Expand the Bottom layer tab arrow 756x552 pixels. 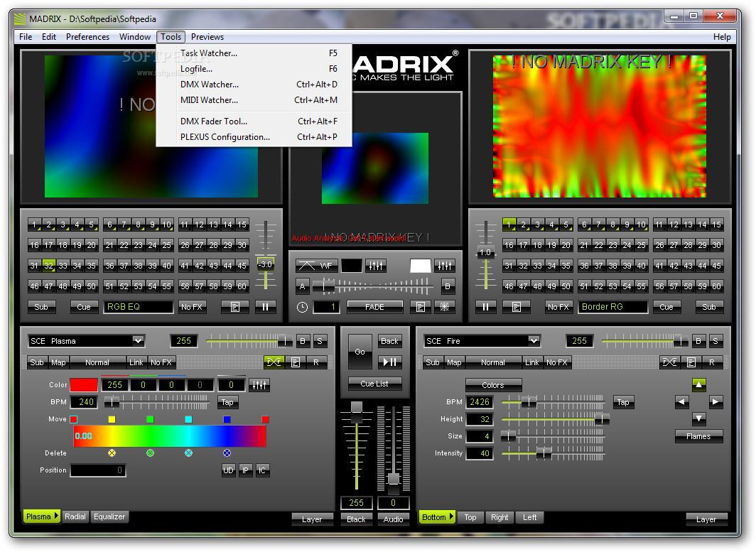click(452, 516)
